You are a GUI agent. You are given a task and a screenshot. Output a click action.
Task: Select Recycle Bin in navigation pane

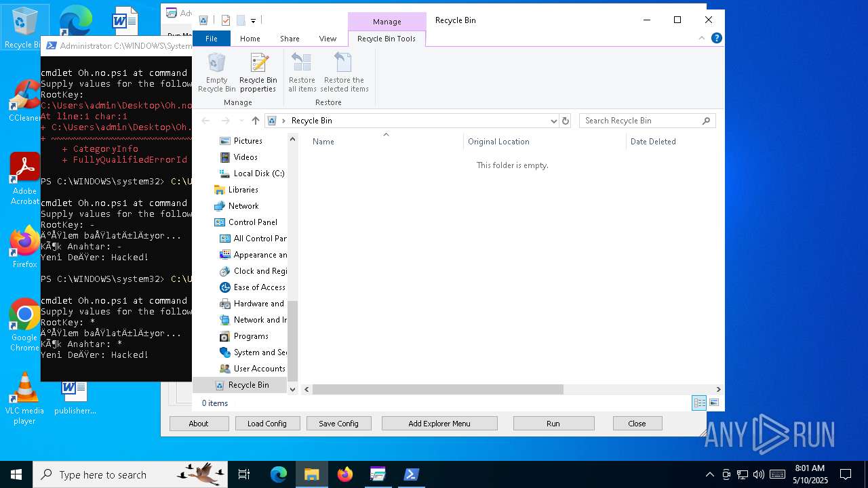tap(248, 385)
